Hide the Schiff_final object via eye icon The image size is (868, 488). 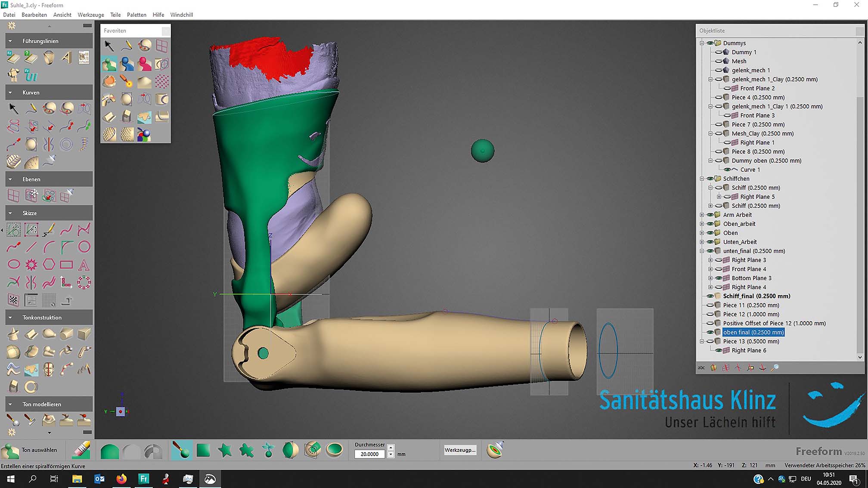(710, 296)
